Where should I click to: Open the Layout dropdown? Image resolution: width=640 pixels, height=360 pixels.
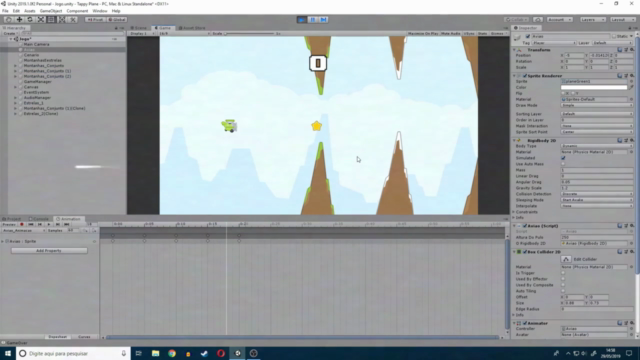pos(622,20)
